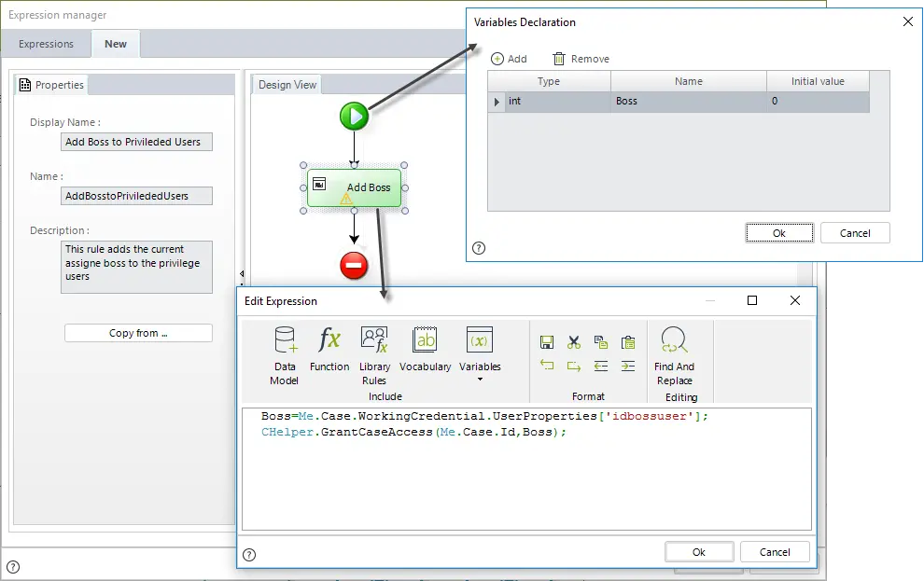The width and height of the screenshot is (924, 581).
Task: Select the Design View tab
Action: tap(287, 85)
